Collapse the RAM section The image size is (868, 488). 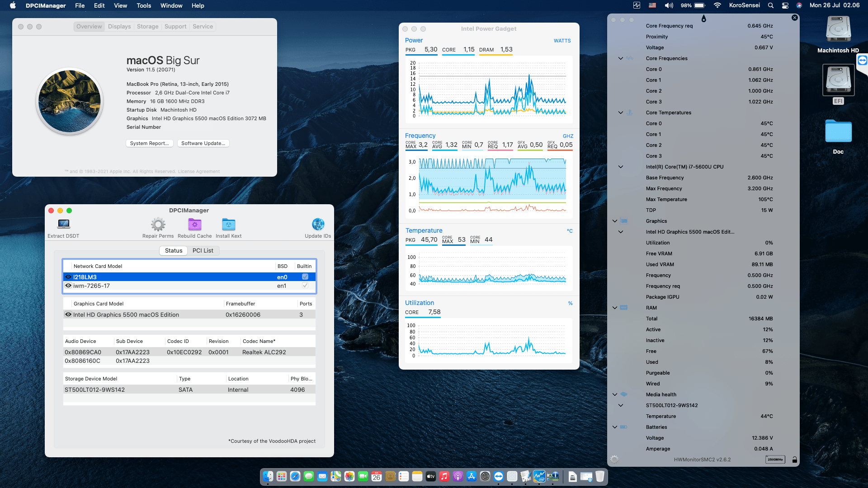(x=615, y=308)
